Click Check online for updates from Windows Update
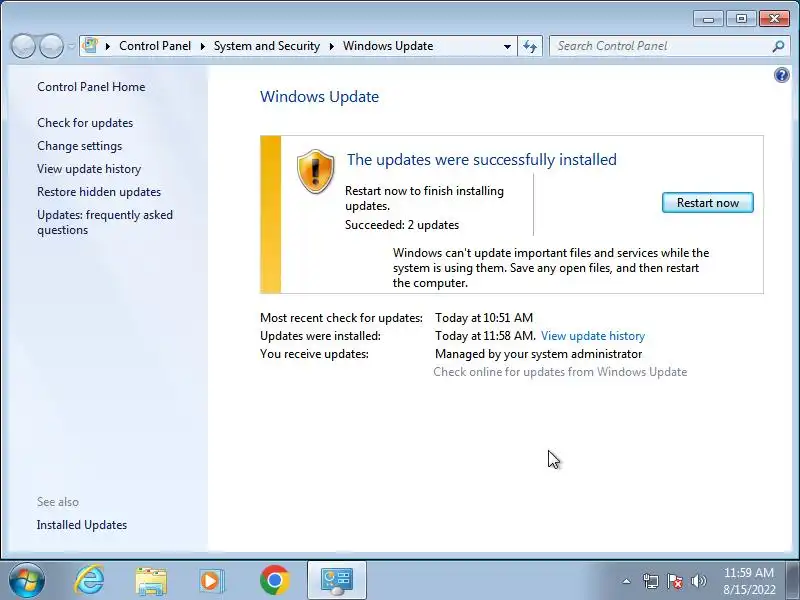800x600 pixels. tap(560, 372)
